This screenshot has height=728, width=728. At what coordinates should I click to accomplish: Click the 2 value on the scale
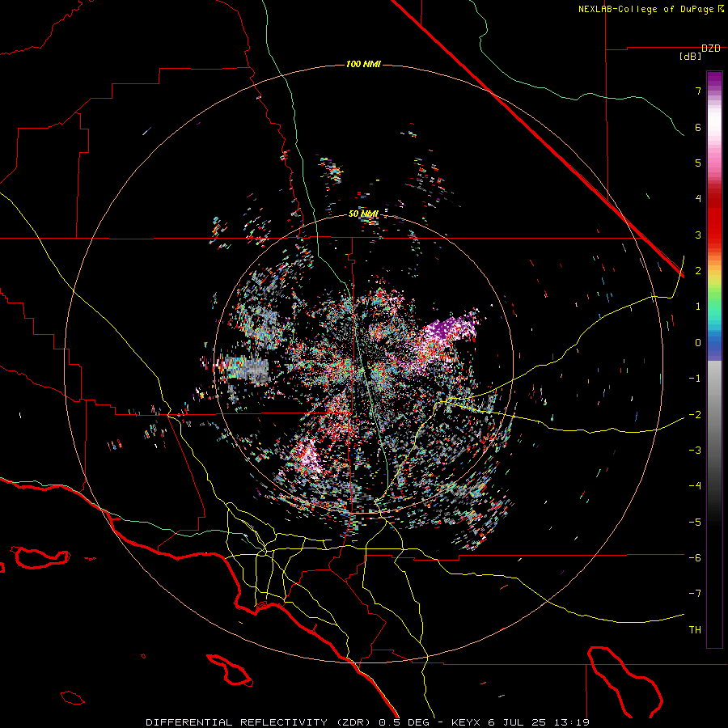[698, 271]
